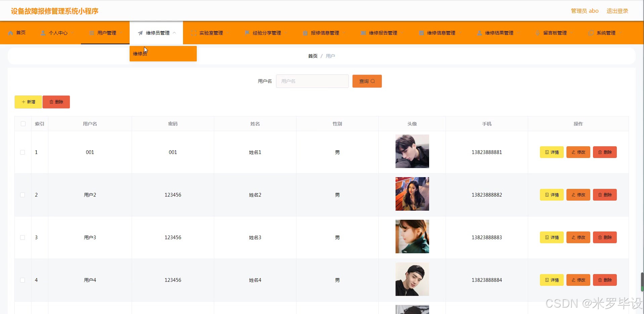Collapse the 维修员管理 menu chevron
The height and width of the screenshot is (314, 644).
pos(174,33)
